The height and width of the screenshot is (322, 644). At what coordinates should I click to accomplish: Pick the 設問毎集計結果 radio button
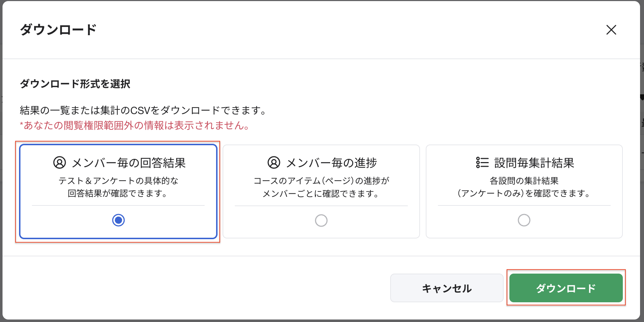click(x=524, y=220)
